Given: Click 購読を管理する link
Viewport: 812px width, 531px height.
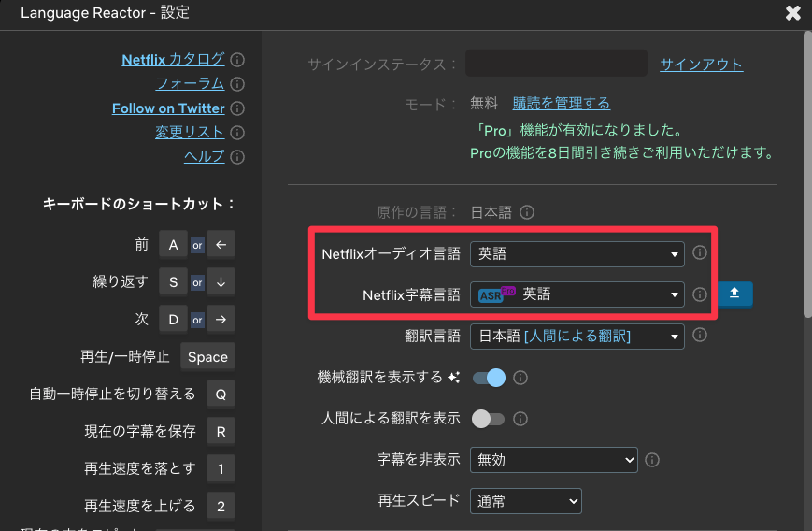Looking at the screenshot, I should (x=561, y=103).
